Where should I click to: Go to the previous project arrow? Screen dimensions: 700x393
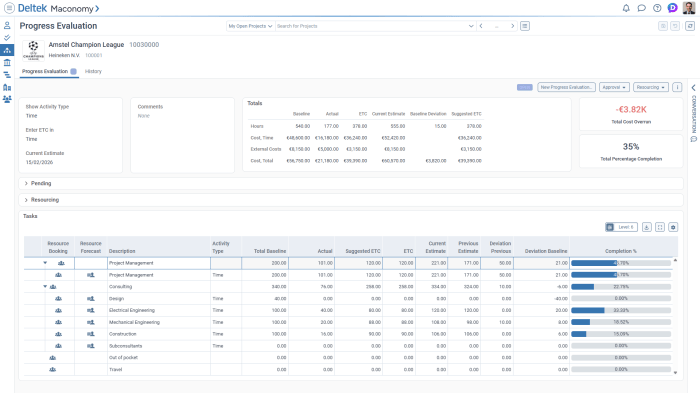point(481,26)
